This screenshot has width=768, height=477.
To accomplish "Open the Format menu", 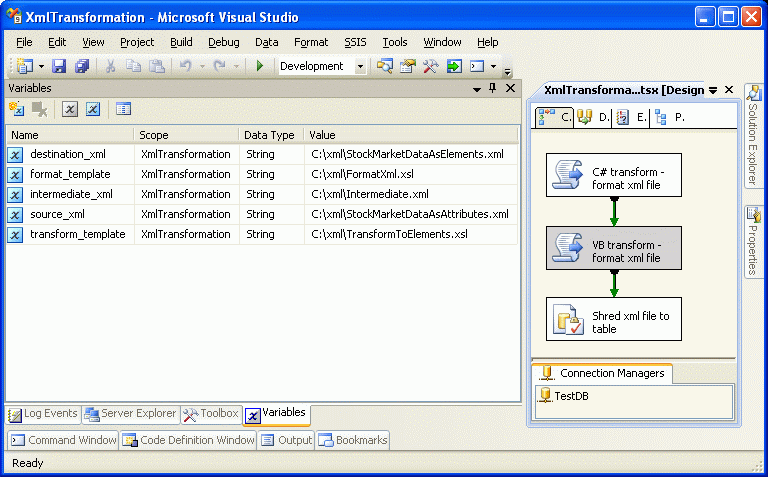I will pos(311,43).
